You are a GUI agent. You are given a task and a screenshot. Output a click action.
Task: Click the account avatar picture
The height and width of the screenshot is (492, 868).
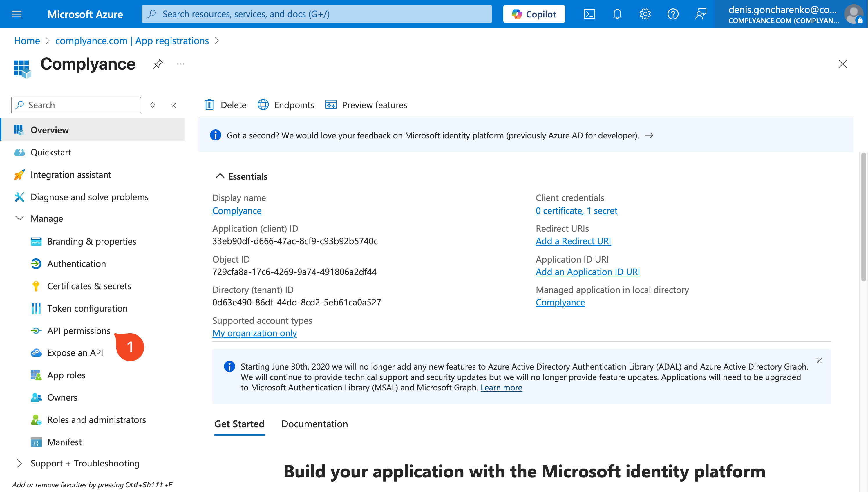coord(853,14)
